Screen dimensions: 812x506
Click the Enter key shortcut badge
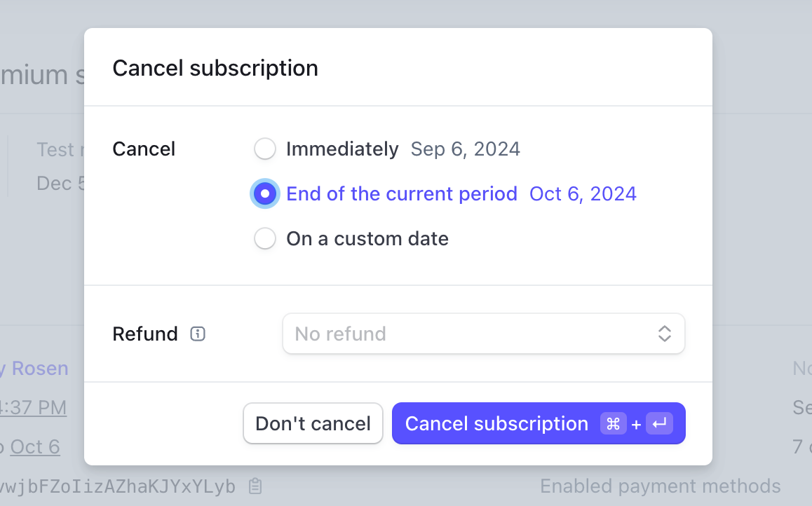pyautogui.click(x=659, y=423)
